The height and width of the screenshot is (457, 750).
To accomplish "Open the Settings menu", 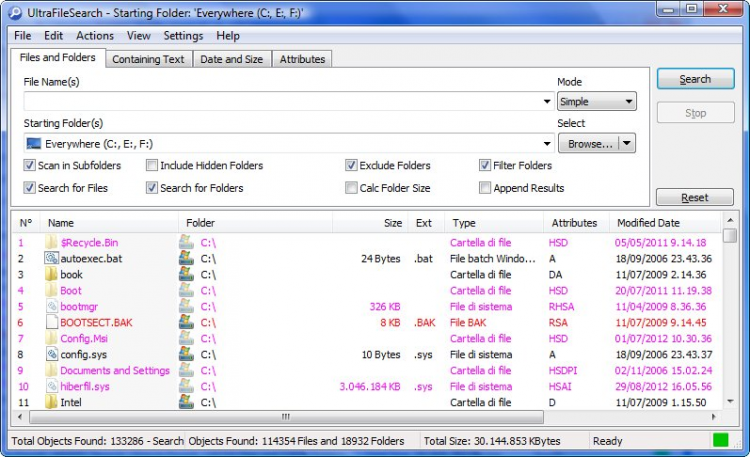I will (183, 35).
